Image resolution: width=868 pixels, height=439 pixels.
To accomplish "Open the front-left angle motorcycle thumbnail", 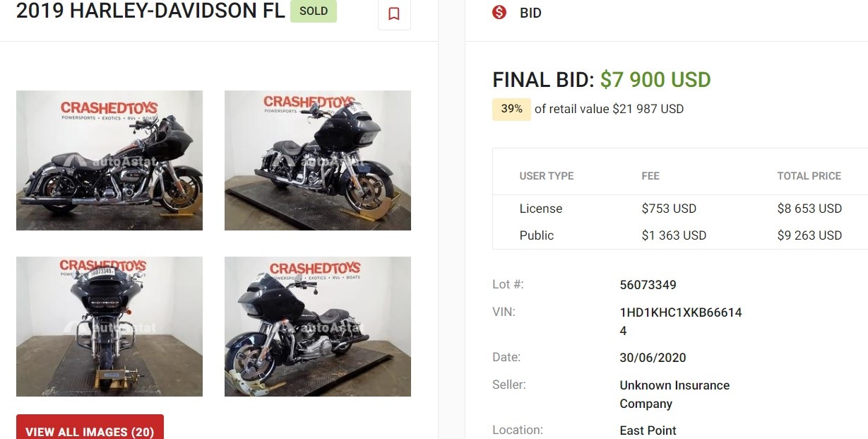I will click(318, 327).
